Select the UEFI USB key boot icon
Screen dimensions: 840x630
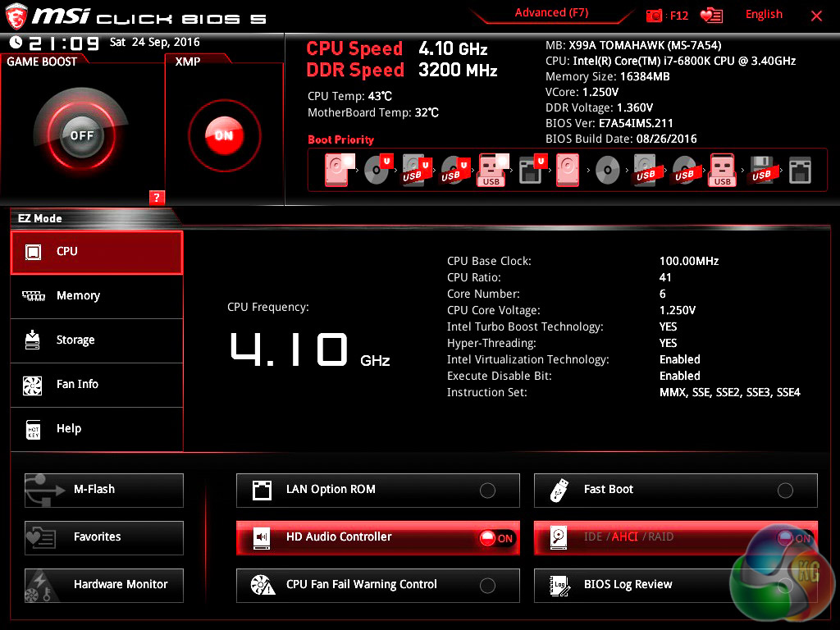point(493,170)
